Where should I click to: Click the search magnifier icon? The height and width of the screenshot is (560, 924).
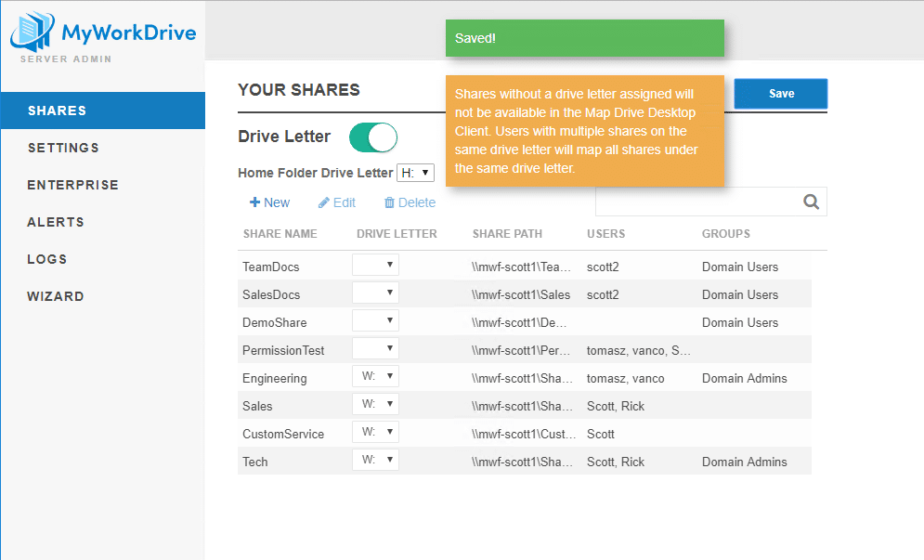pyautogui.click(x=811, y=202)
